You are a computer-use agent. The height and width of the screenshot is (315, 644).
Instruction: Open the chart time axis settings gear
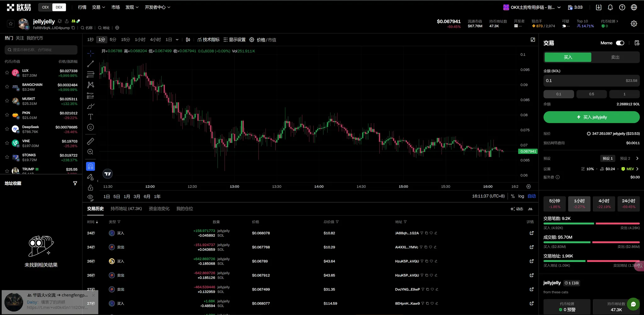click(529, 187)
